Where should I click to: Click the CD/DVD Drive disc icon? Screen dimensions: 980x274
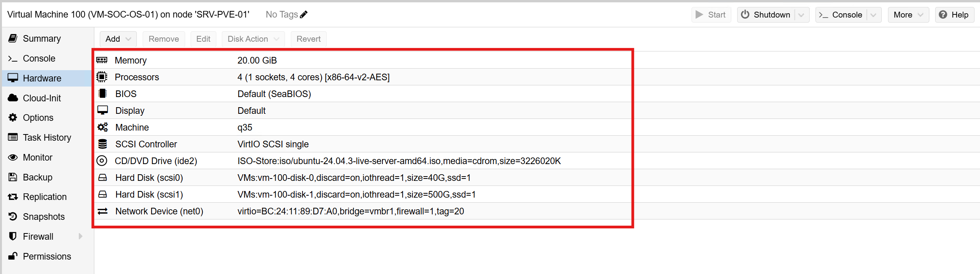(102, 161)
